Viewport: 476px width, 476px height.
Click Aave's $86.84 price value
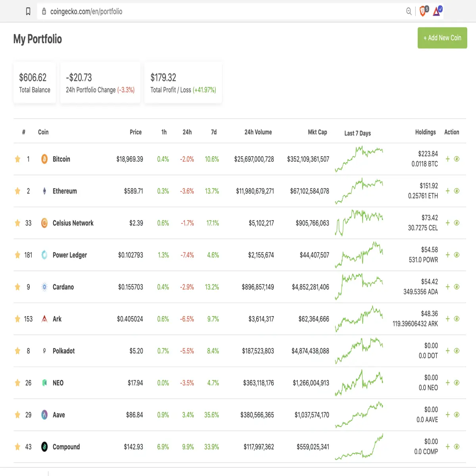pyautogui.click(x=134, y=415)
